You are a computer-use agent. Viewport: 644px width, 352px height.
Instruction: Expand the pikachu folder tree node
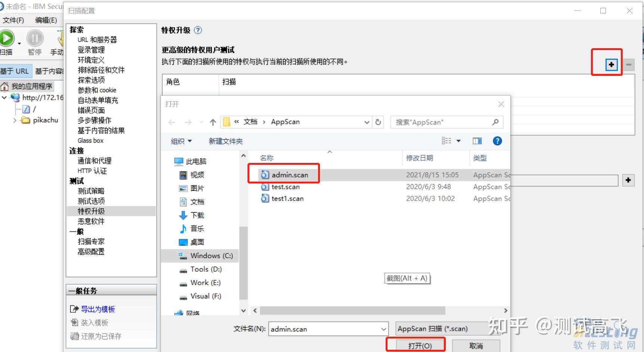coord(15,120)
